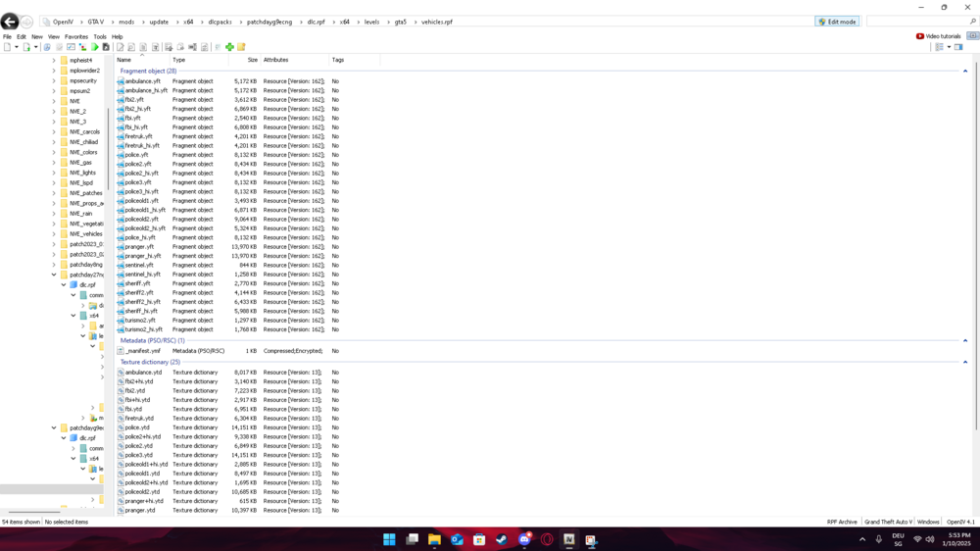This screenshot has width=980, height=551.
Task: Expand the NVE_carcols folder tree node
Action: coord(54,132)
